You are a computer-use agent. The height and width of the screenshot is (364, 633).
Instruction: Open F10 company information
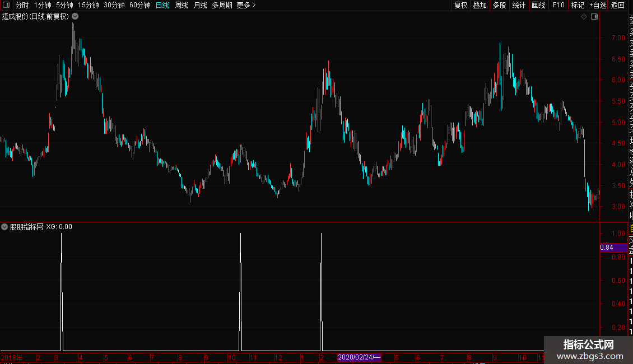[x=558, y=5]
